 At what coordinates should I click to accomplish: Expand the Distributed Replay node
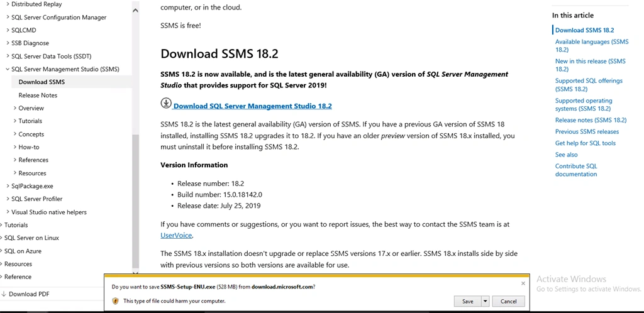(x=8, y=4)
